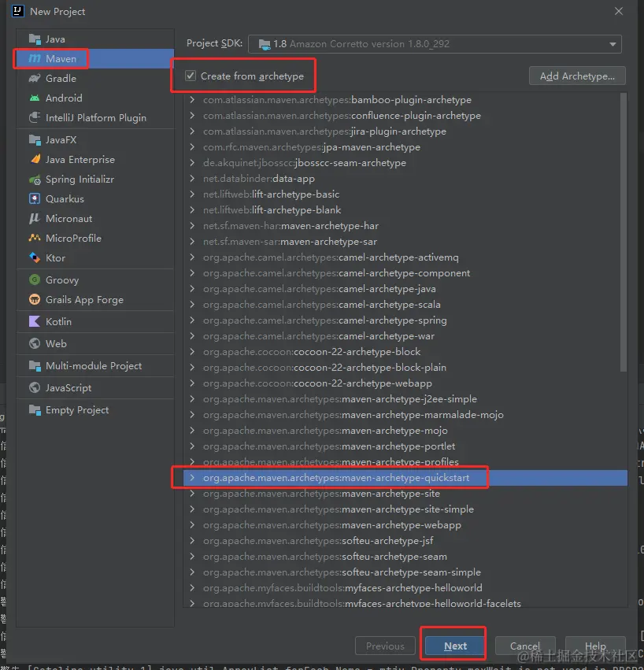
Task: Select lift-archetype-blank row
Action: pyautogui.click(x=405, y=210)
